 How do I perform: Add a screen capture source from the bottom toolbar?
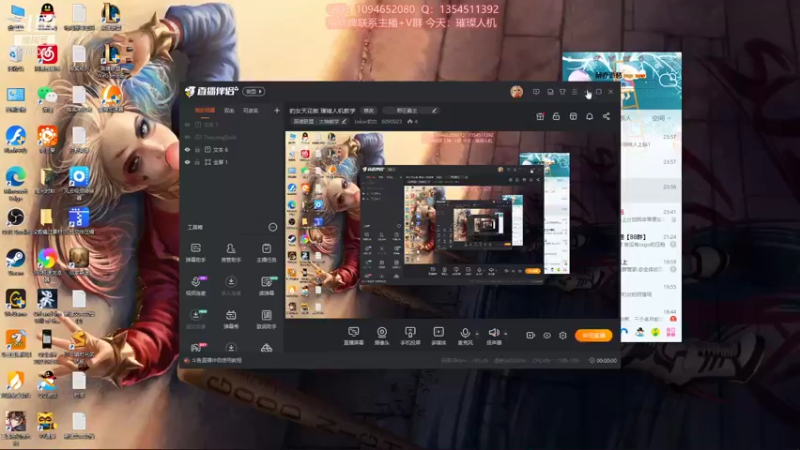[x=353, y=336]
